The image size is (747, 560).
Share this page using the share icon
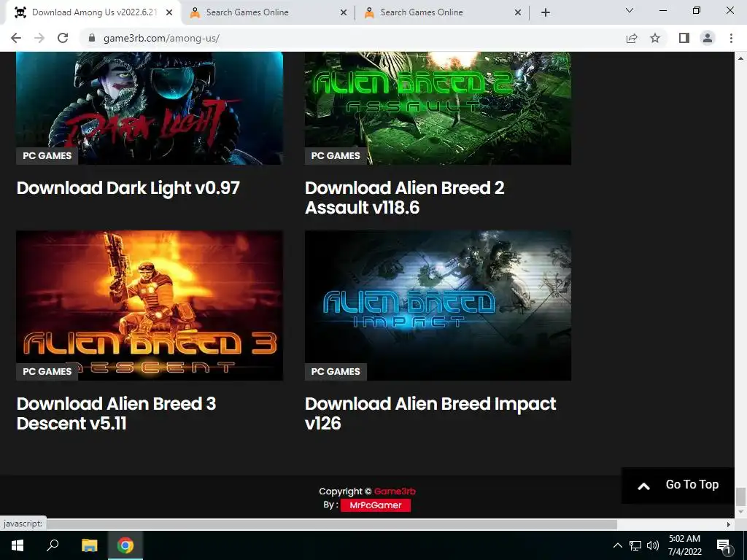click(x=632, y=38)
